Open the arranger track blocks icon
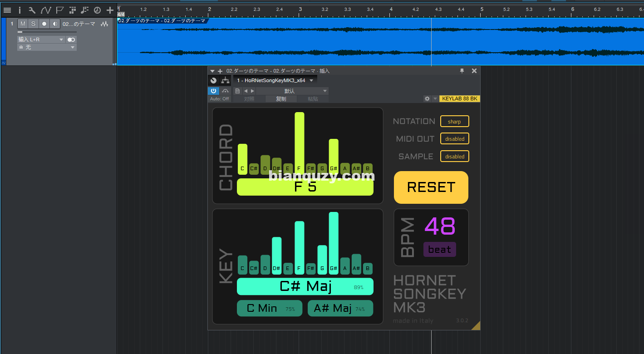The height and width of the screenshot is (354, 644). point(72,10)
